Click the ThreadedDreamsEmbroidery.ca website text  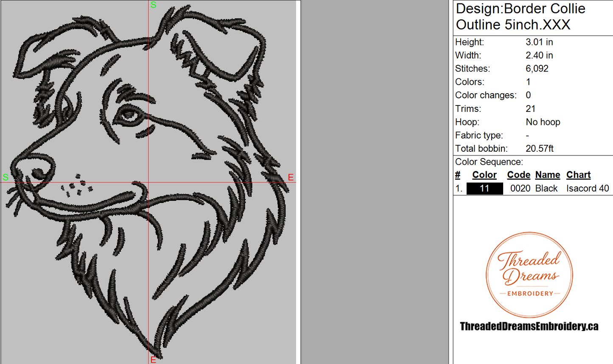(529, 326)
